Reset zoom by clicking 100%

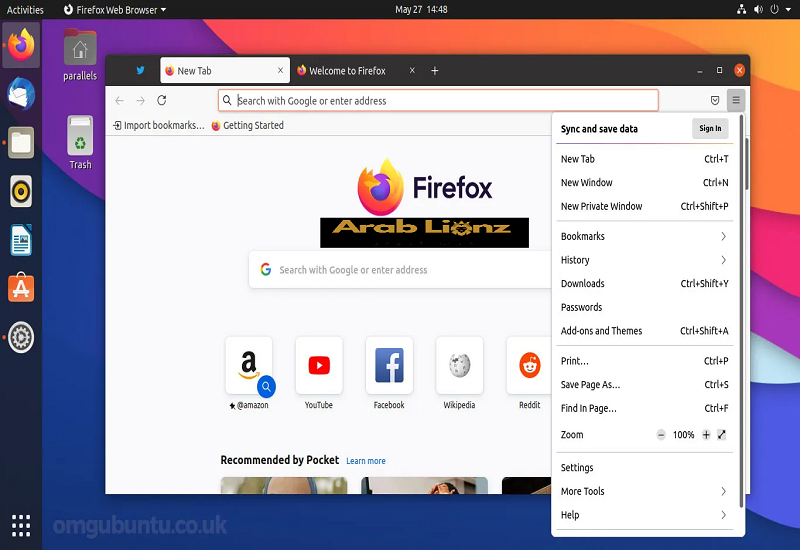click(x=683, y=435)
